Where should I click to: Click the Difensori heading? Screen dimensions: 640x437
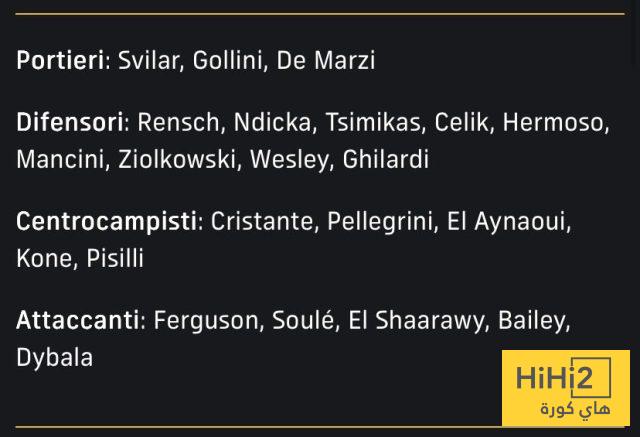point(70,123)
